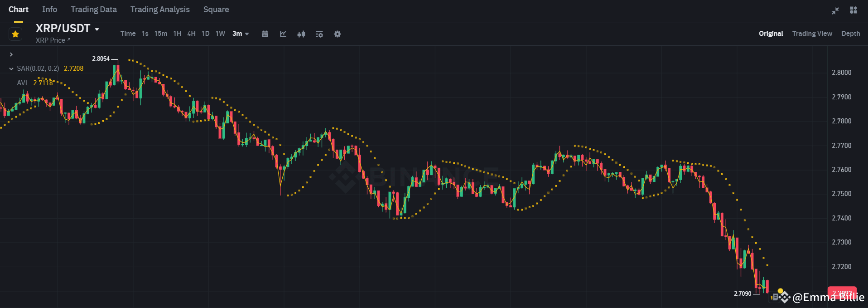Open the order display options icon
868x308 pixels.
[319, 34]
